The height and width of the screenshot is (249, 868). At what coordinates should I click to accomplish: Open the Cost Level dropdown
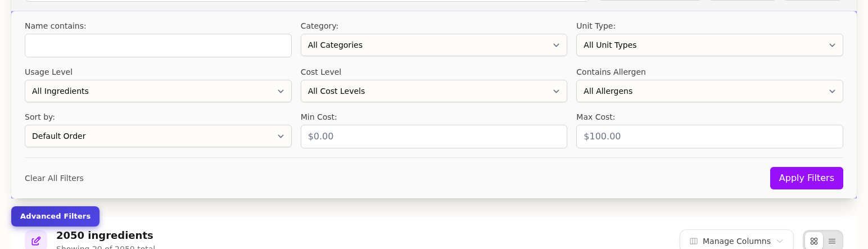(433, 91)
